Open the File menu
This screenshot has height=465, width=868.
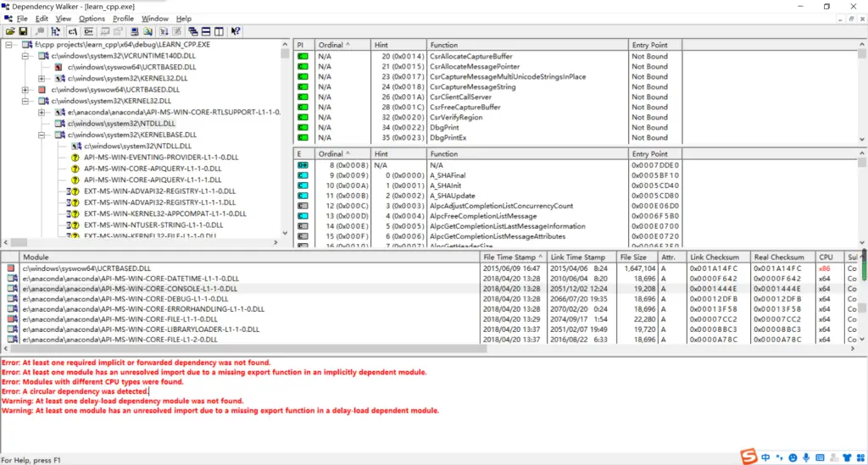(22, 19)
